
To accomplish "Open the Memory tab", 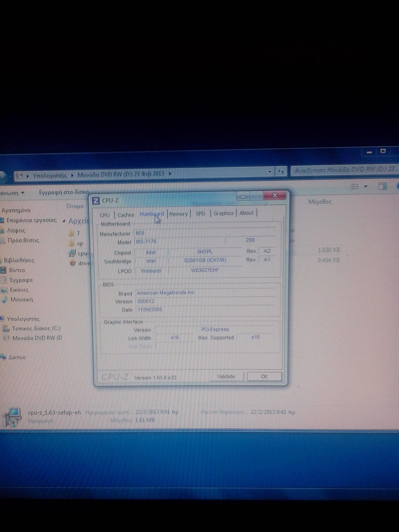I will coord(179,214).
